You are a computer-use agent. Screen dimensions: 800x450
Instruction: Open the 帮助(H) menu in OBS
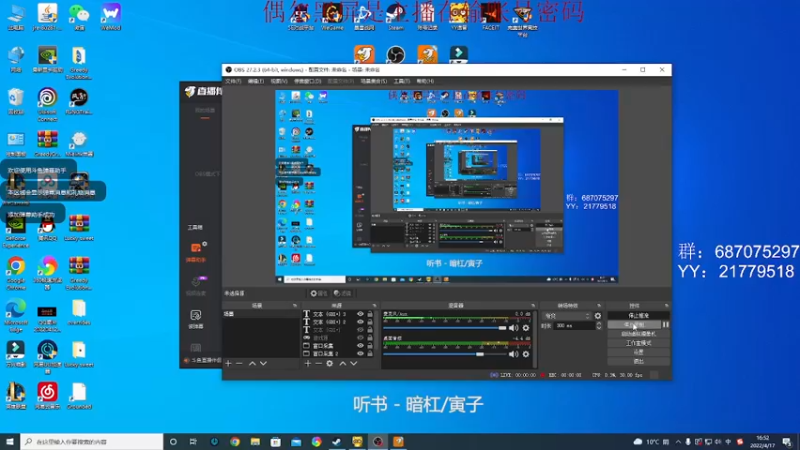(425, 81)
